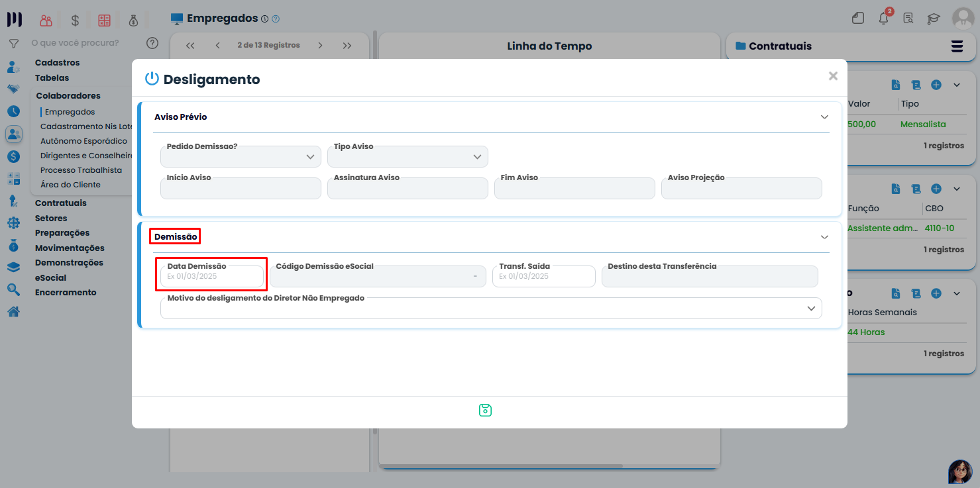Open the user avatar in top-right corner
The image size is (980, 488).
click(x=962, y=19)
